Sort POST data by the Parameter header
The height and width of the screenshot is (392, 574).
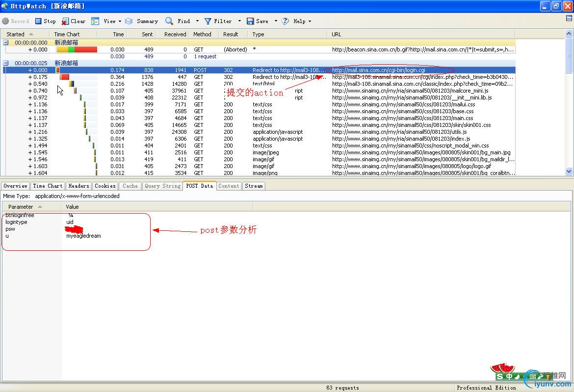tap(31, 207)
